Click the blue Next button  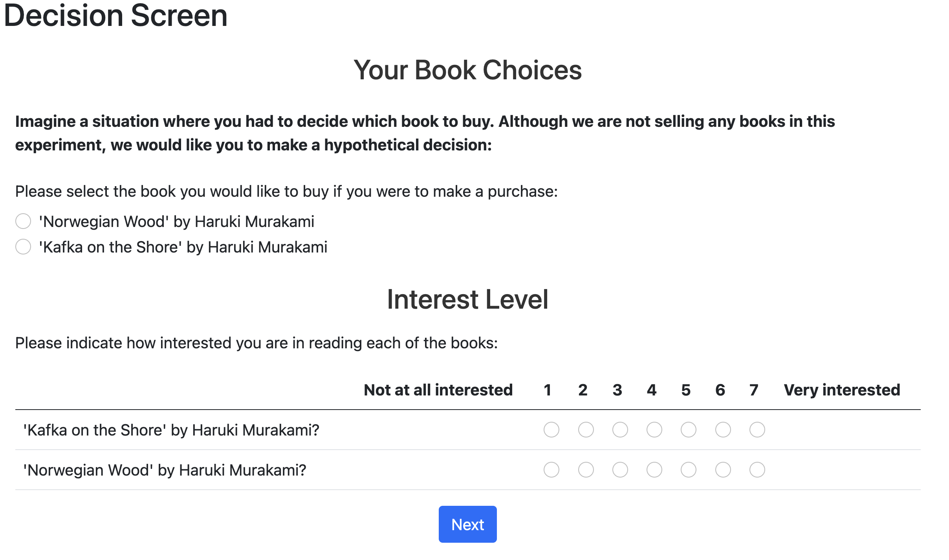[x=467, y=524]
